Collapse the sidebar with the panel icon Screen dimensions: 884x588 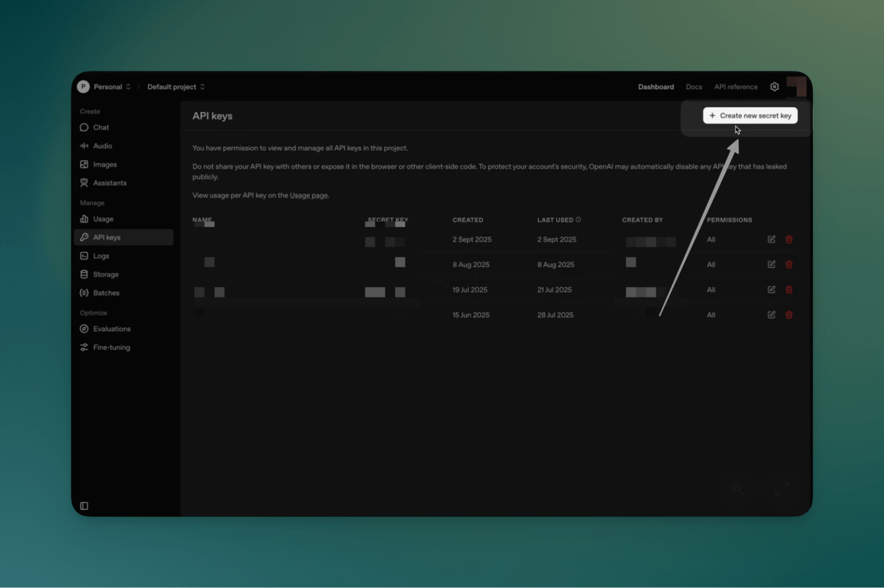pyautogui.click(x=84, y=506)
